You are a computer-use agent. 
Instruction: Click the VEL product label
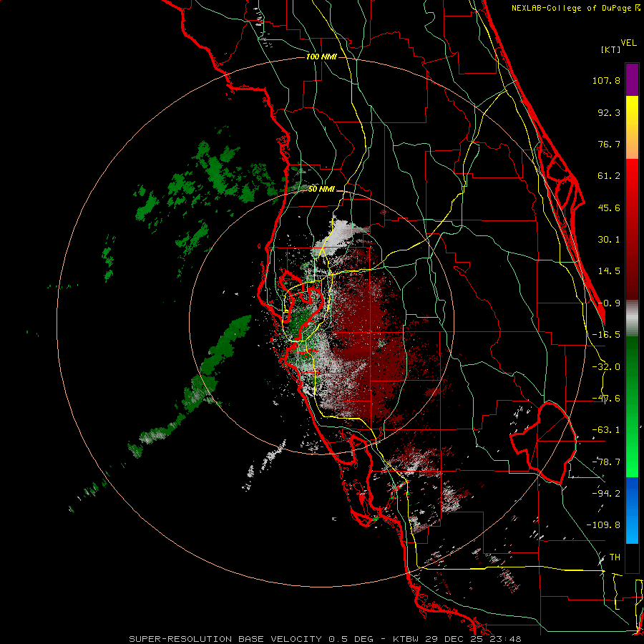click(x=628, y=43)
